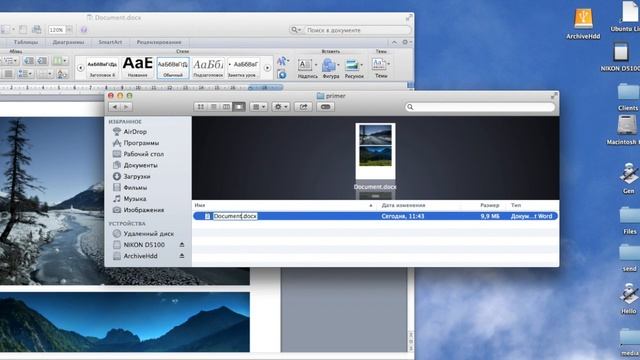Open the Рисунок picture dropdown
640x360 pixels.
(x=354, y=68)
